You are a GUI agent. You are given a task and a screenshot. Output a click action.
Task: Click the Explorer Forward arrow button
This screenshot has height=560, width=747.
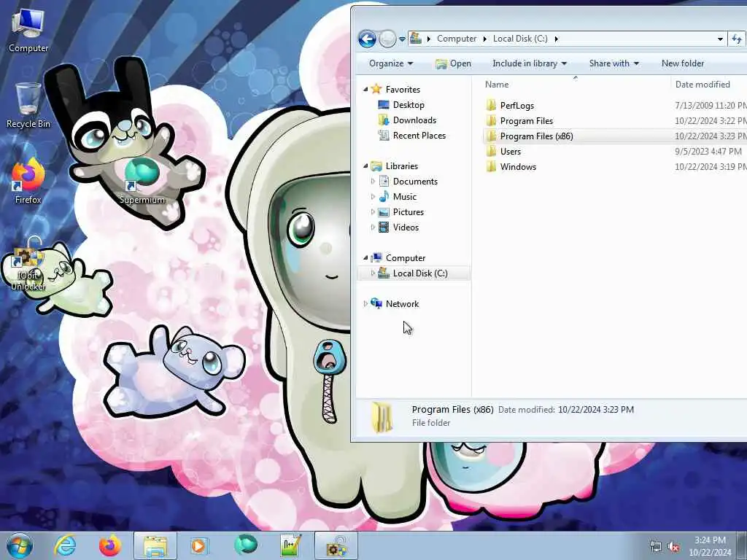387,39
